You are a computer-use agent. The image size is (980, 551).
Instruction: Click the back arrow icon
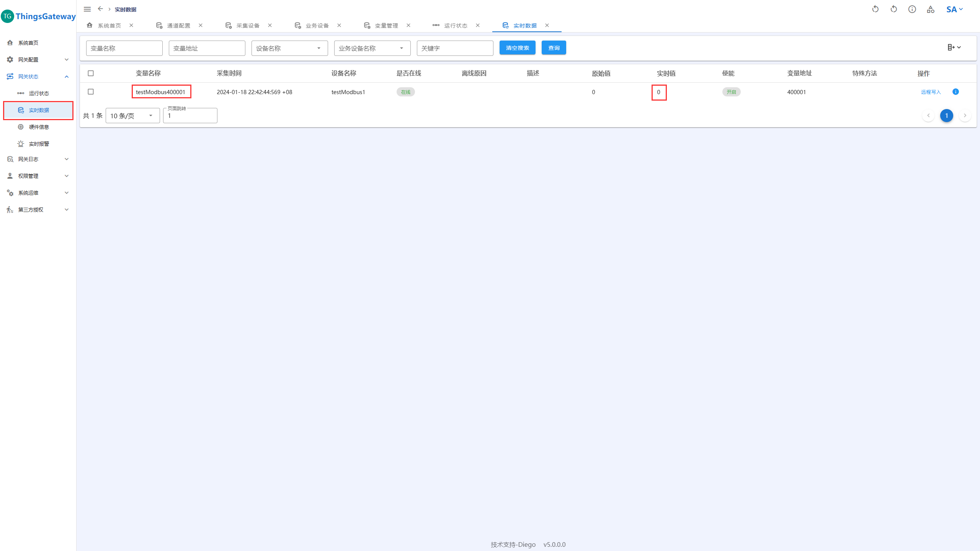100,9
